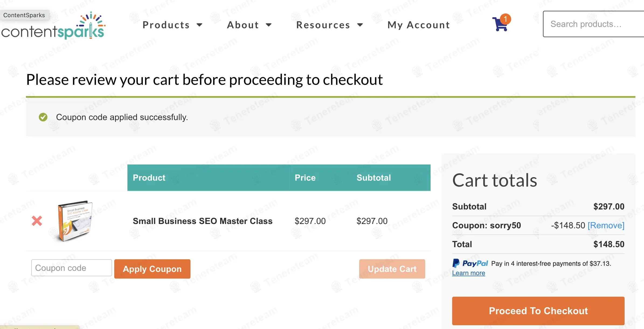
Task: Remove the sorry50 coupon
Action: (606, 225)
